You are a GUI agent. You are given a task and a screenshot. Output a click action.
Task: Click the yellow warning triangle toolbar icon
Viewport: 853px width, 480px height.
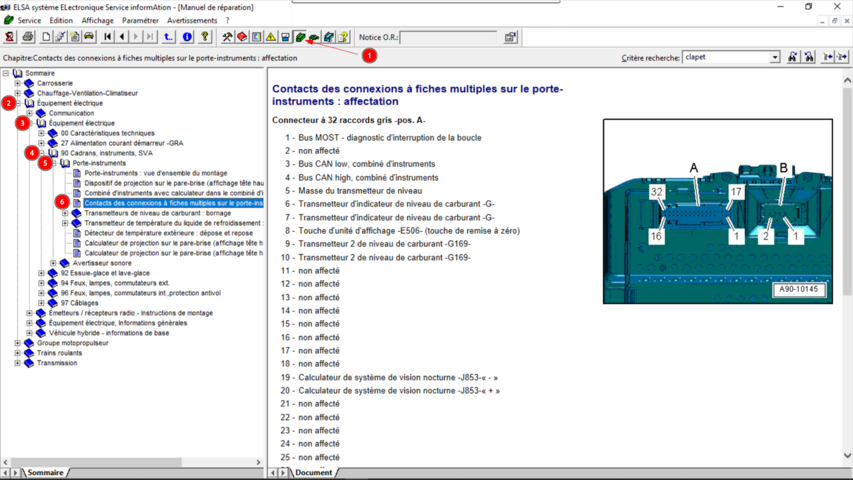pos(271,37)
